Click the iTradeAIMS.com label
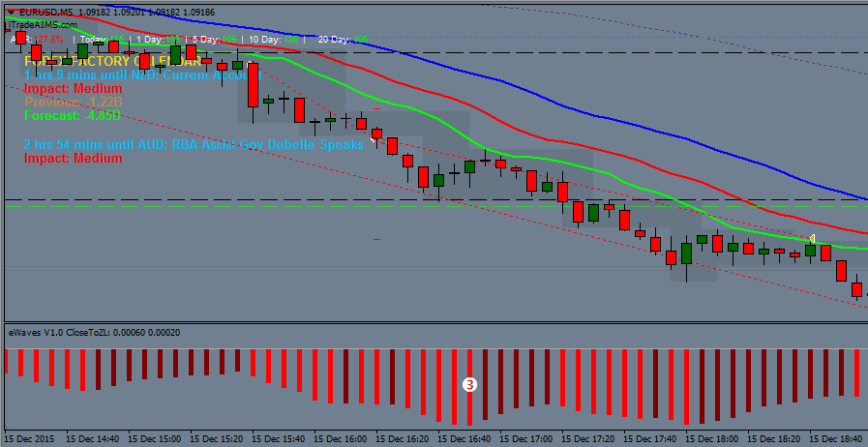Viewport: 868px width, 447px height. click(41, 24)
